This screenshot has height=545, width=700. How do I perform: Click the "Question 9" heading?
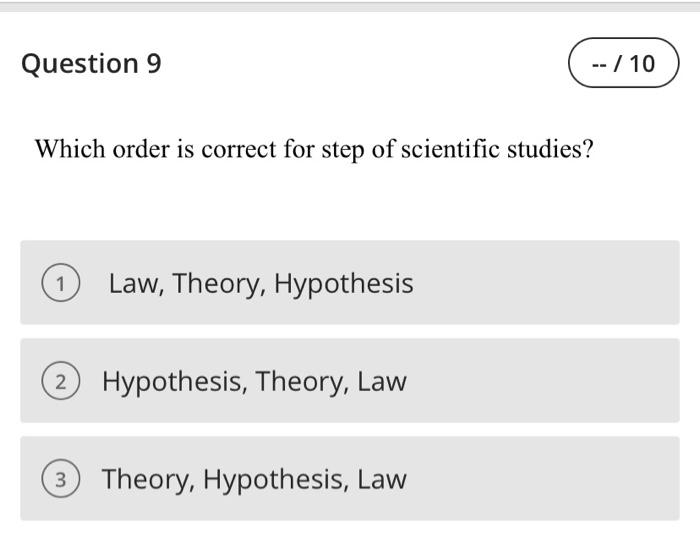pyautogui.click(x=91, y=64)
